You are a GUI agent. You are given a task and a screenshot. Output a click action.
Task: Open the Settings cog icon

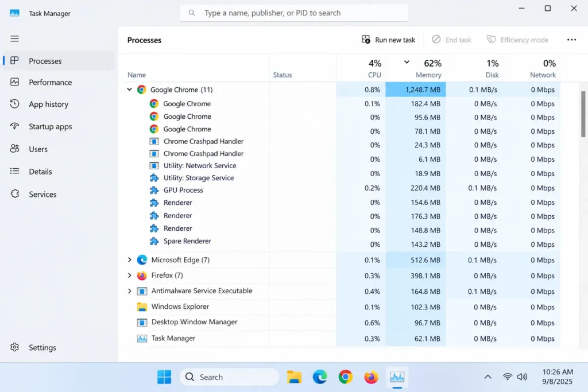click(x=14, y=347)
